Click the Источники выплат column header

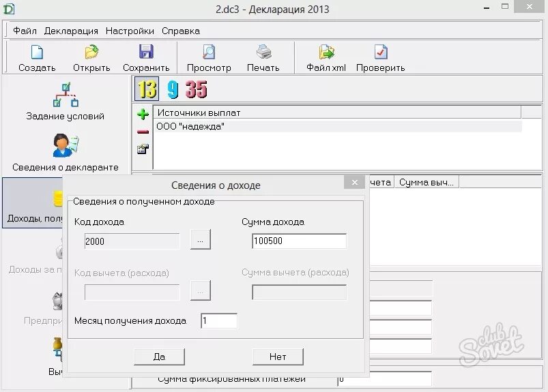337,112
